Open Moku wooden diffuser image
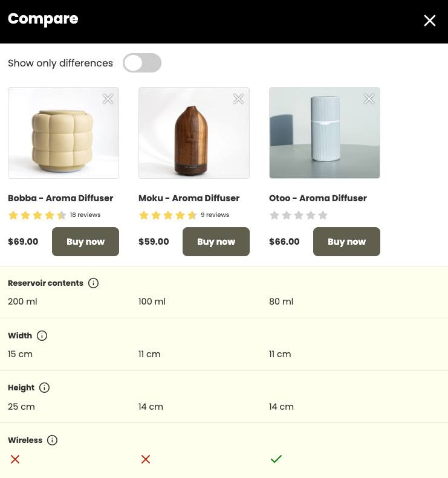 point(194,133)
